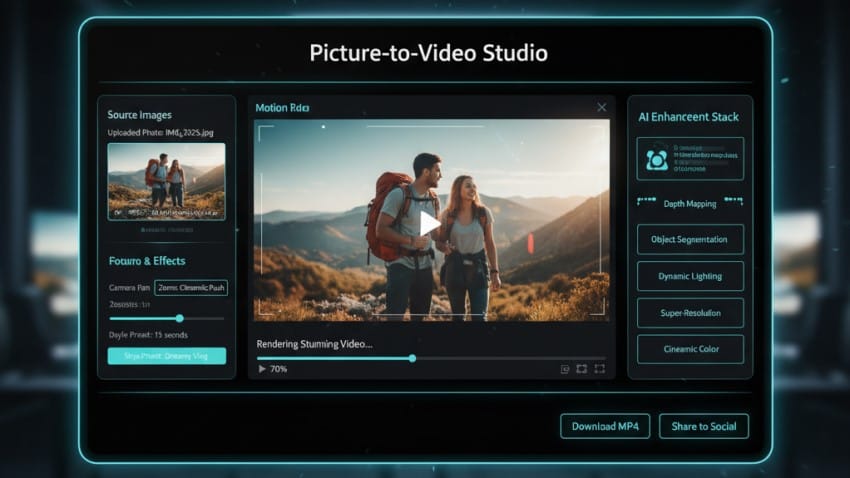
Task: Enable the Dynamic Lighting enhancement
Action: [690, 276]
